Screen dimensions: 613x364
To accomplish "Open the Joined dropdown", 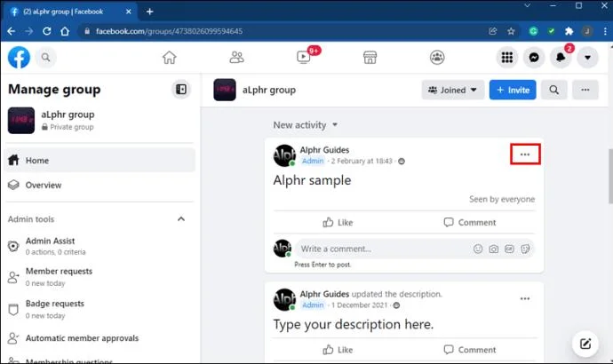I will click(x=453, y=90).
